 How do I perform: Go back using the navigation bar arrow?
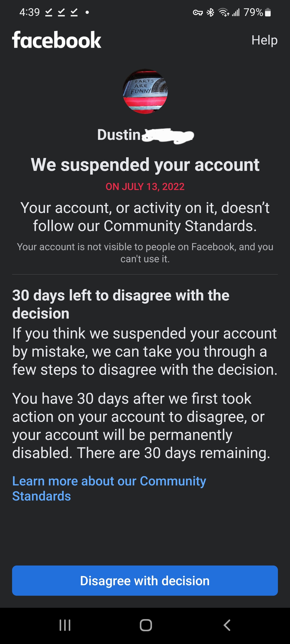pyautogui.click(x=227, y=625)
